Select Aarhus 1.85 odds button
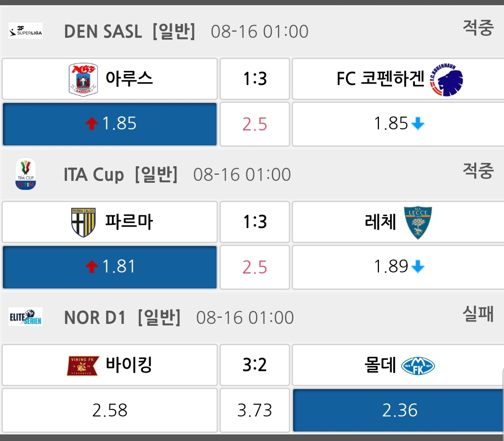Screen dimensions: 504x441 [x=109, y=124]
